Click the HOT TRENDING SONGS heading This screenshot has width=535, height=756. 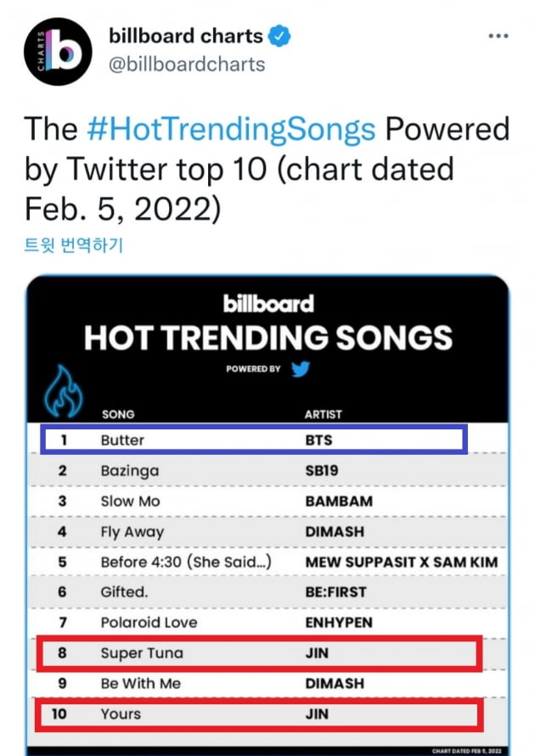[268, 337]
